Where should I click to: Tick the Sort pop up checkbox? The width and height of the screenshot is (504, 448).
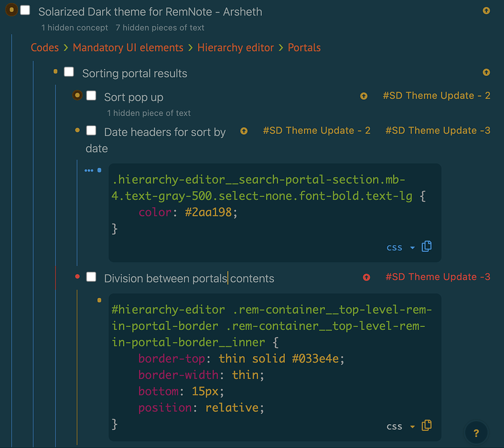[x=91, y=96]
